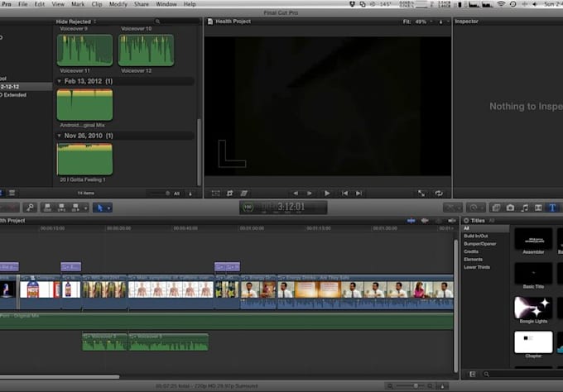Viewport: 563px width, 392px height.
Task: Open the Modify menu
Action: click(118, 4)
